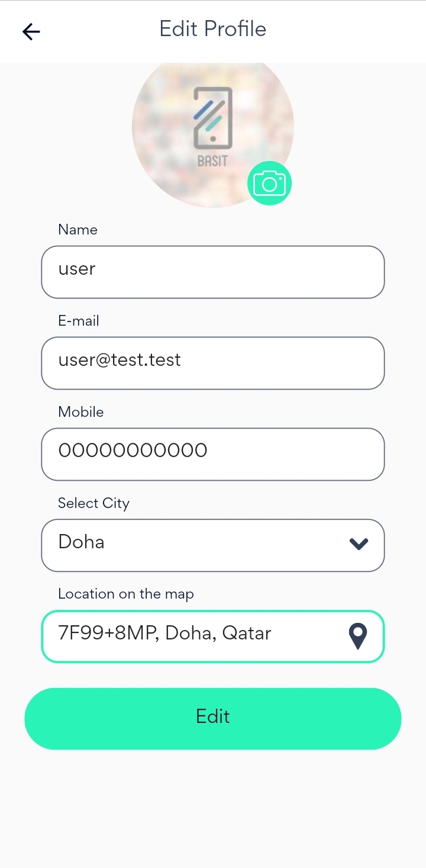426x868 pixels.
Task: Click the 'Location on the map' label
Action: (126, 594)
